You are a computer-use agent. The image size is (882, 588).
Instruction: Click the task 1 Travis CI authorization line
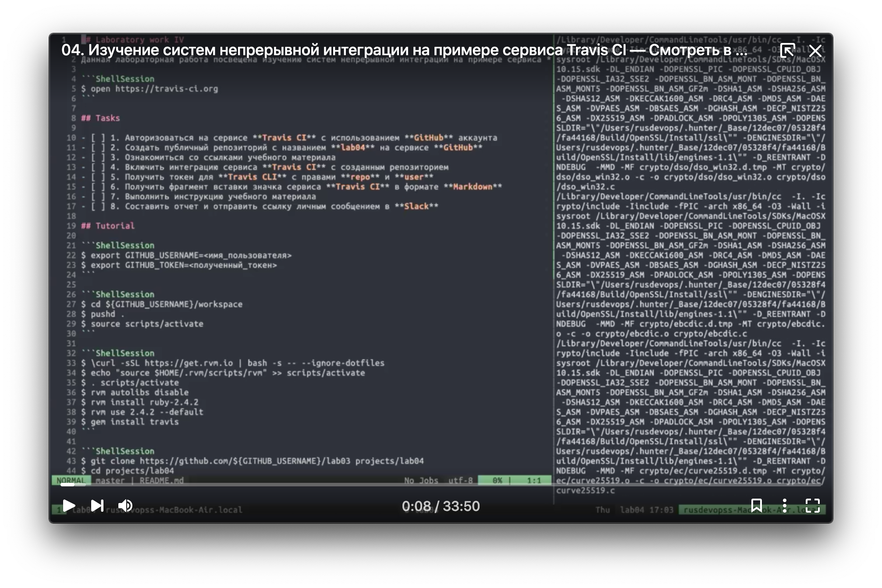[x=289, y=138]
